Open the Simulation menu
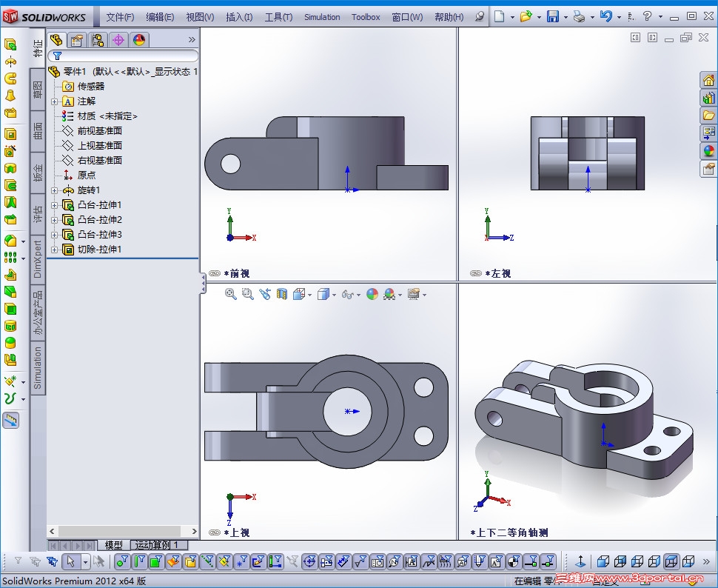718x588 pixels. 322,17
